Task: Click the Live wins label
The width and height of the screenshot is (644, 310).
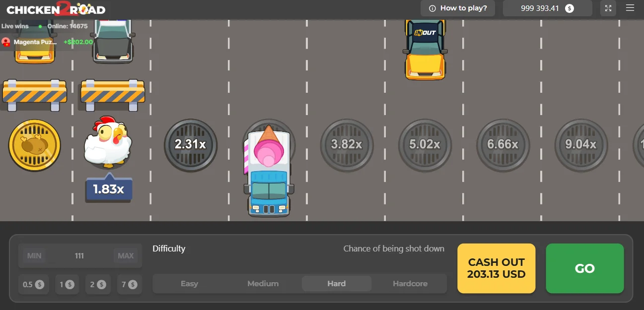Action: pos(15,26)
